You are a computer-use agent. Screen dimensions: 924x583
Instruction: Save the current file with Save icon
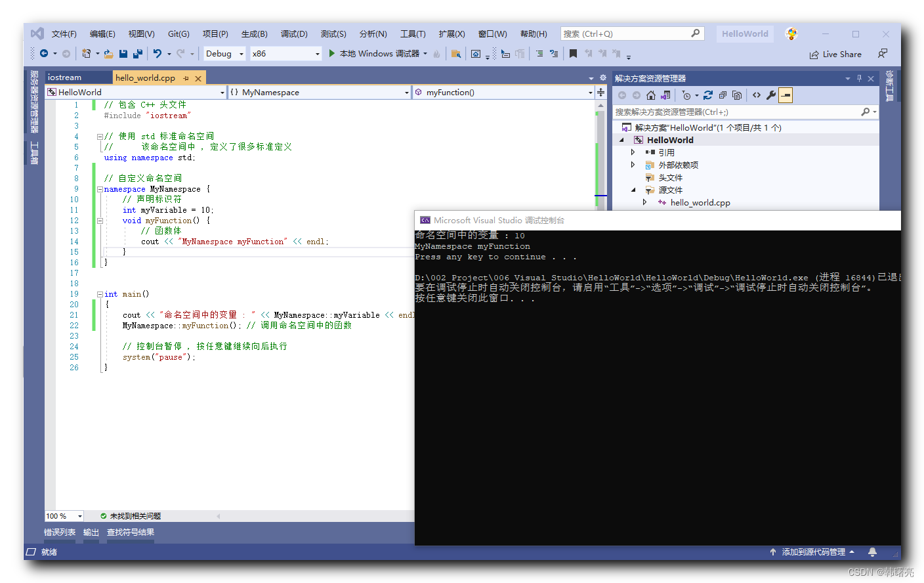coord(123,54)
